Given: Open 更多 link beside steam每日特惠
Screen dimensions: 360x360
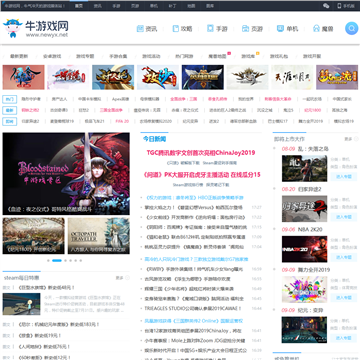Looking at the screenshot, I should pyautogui.click(x=119, y=278).
